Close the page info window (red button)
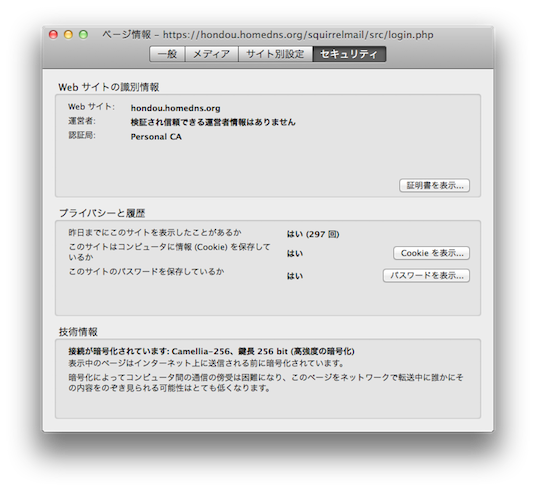The image size is (536, 491). tap(53, 35)
